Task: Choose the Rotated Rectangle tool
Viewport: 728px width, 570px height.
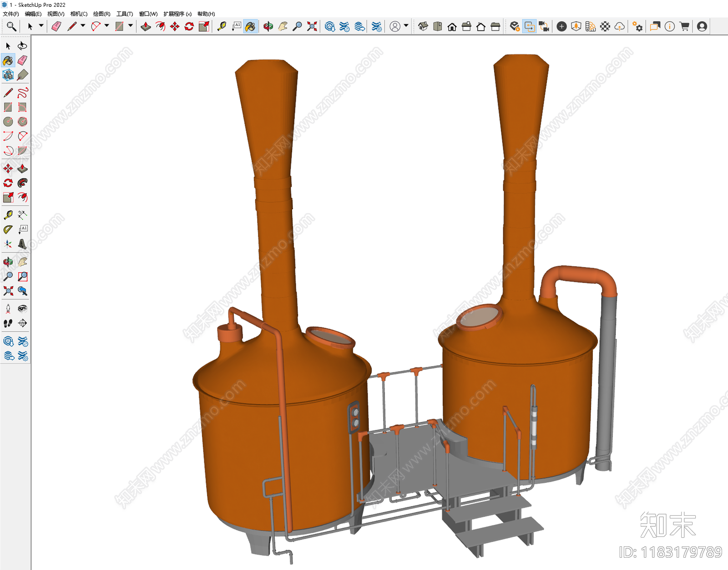Action: (22, 107)
